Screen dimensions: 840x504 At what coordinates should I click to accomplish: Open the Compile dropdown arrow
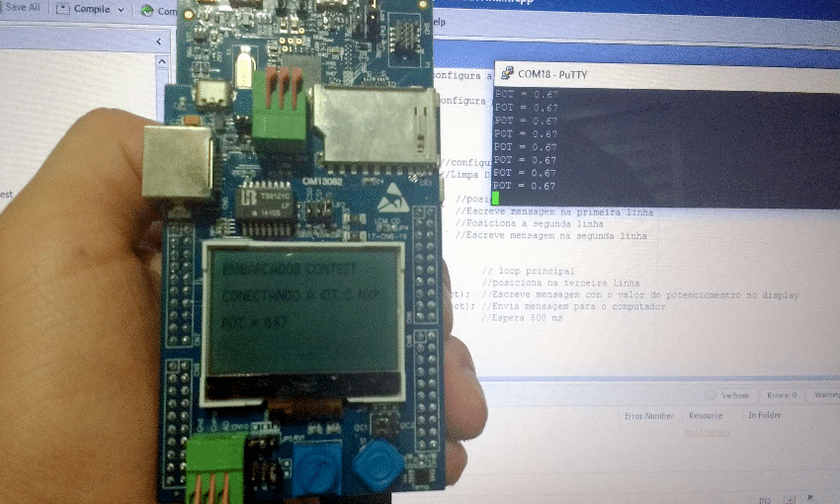coord(121,10)
